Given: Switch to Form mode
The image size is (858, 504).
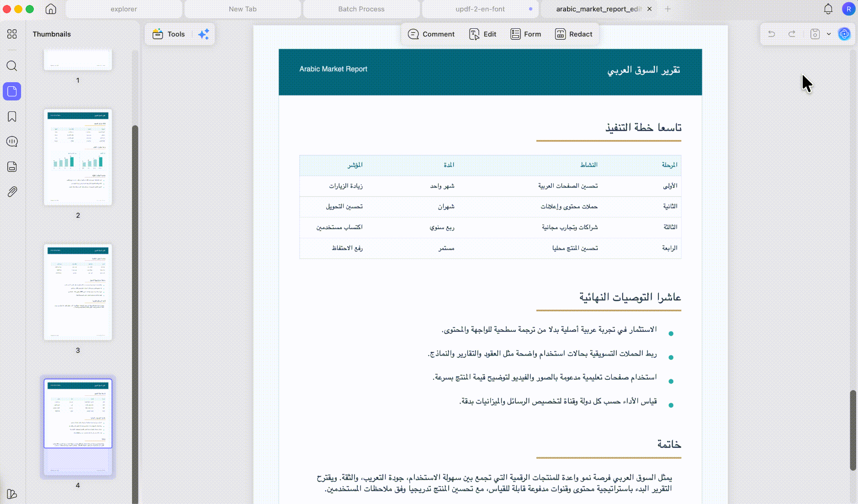Looking at the screenshot, I should coord(525,34).
